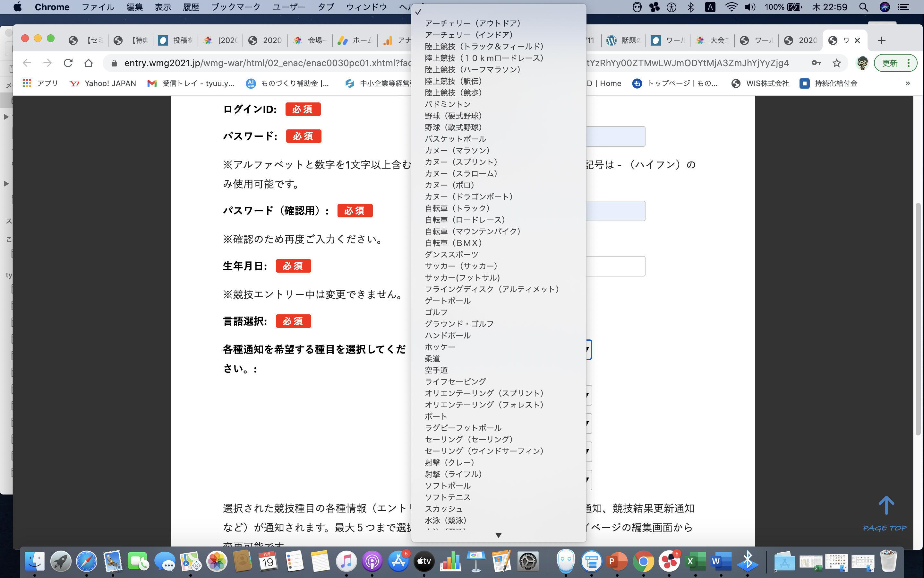Click the 生年月日 input field
Viewport: 924px width, 578px height.
point(615,266)
